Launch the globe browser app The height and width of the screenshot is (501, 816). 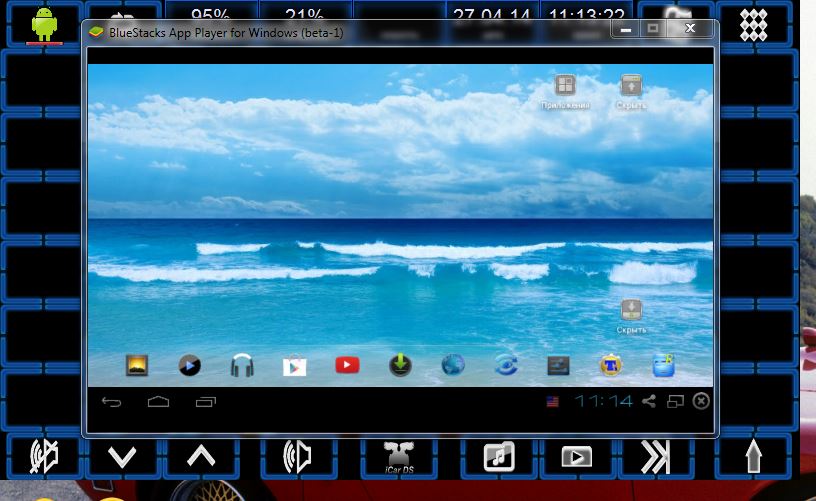453,366
